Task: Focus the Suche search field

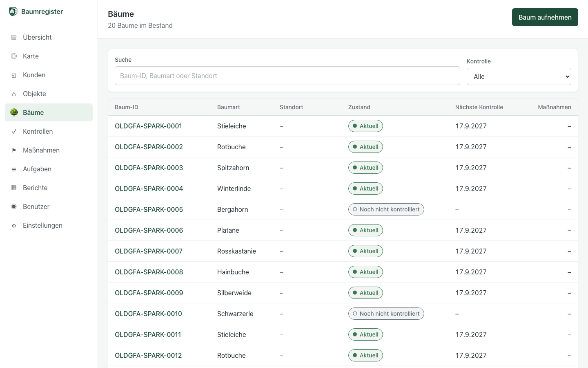Action: click(287, 76)
